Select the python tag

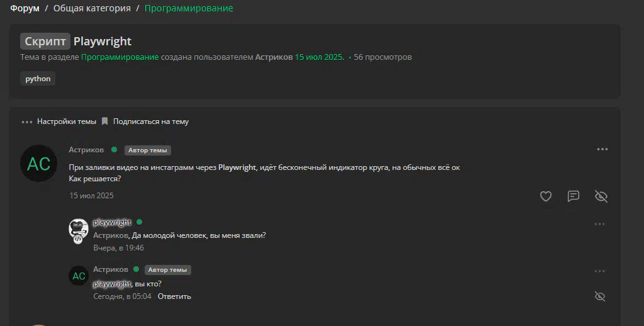[x=38, y=79]
